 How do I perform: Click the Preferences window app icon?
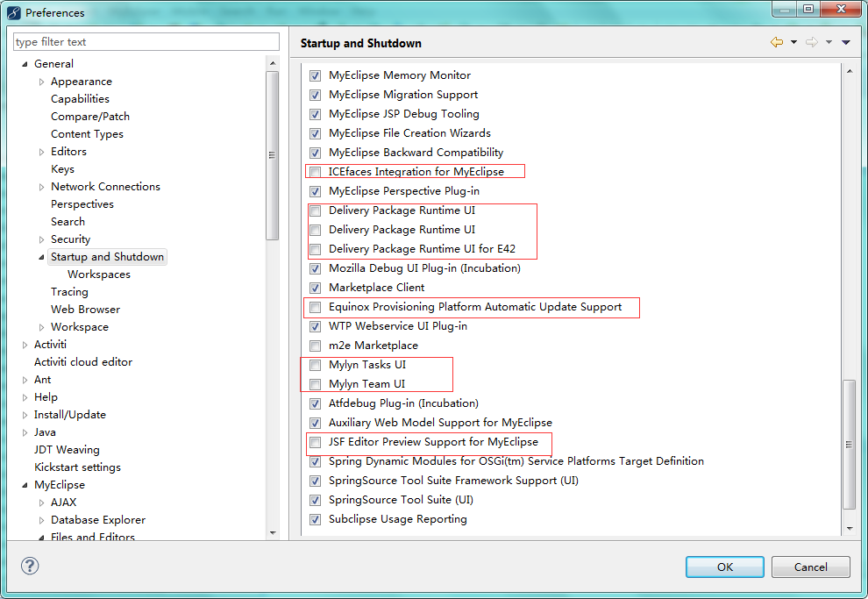14,12
